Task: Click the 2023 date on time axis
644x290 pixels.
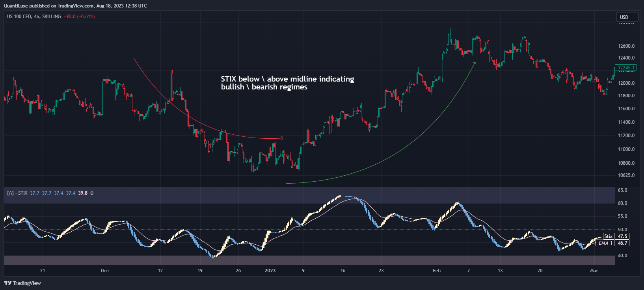Action: click(270, 271)
